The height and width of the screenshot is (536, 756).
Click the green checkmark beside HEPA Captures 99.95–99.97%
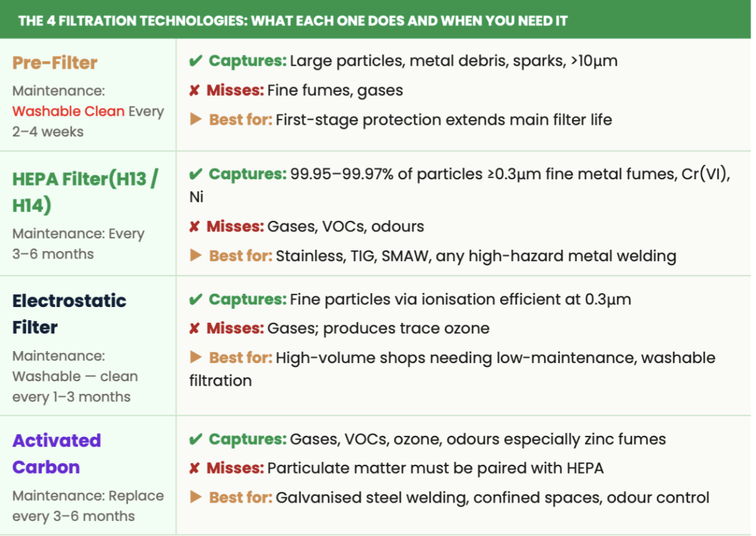click(x=196, y=174)
